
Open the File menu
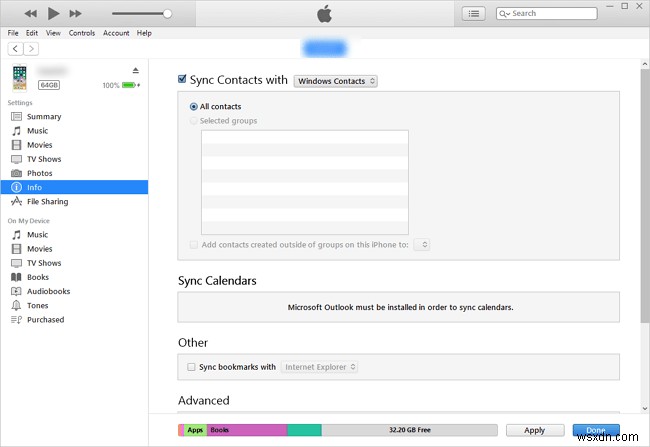[x=13, y=33]
